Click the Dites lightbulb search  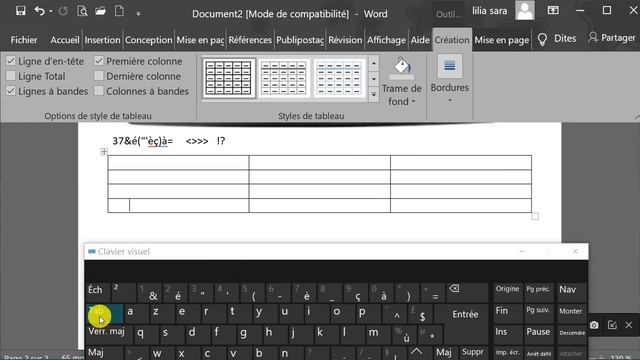(557, 39)
